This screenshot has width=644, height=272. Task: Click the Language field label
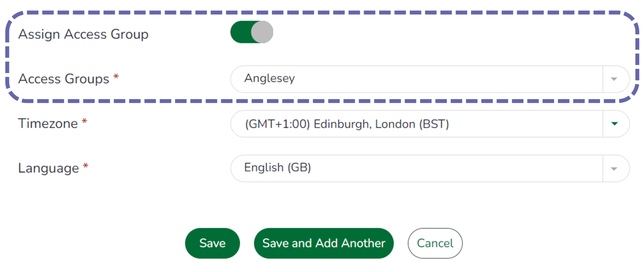tap(48, 169)
